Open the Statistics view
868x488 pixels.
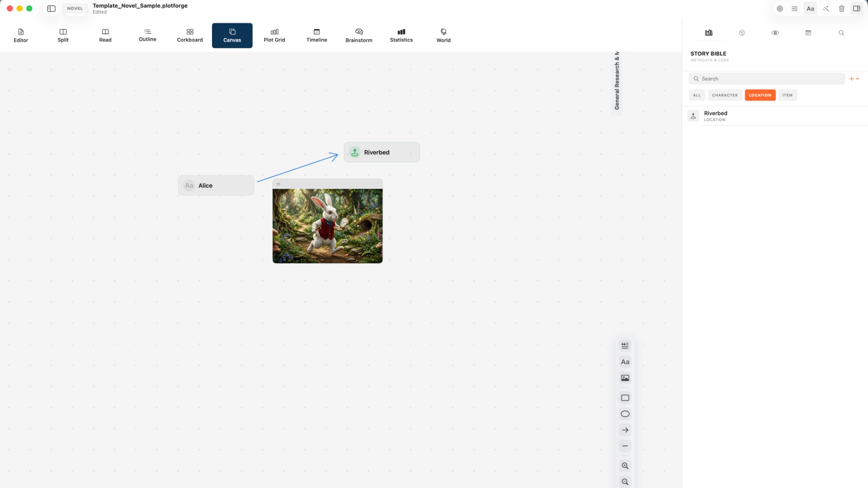point(401,35)
